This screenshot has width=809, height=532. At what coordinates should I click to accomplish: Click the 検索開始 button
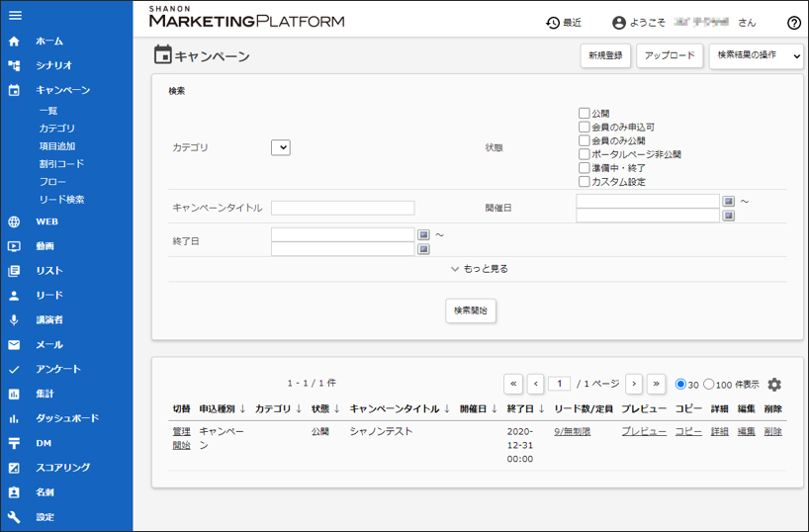click(471, 310)
